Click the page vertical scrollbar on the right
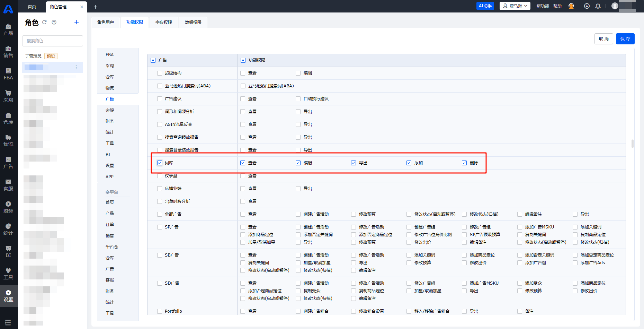644x329 pixels. tap(633, 144)
